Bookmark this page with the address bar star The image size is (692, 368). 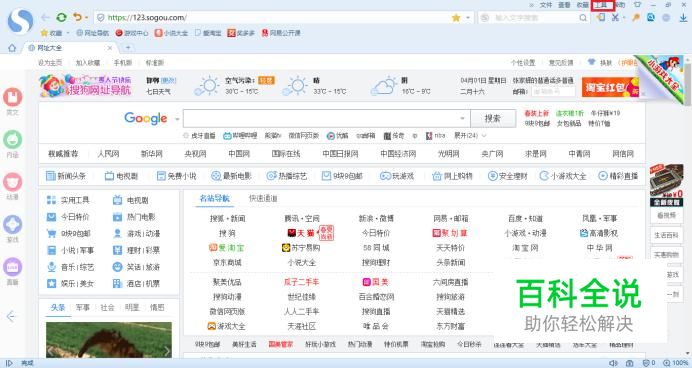[456, 18]
